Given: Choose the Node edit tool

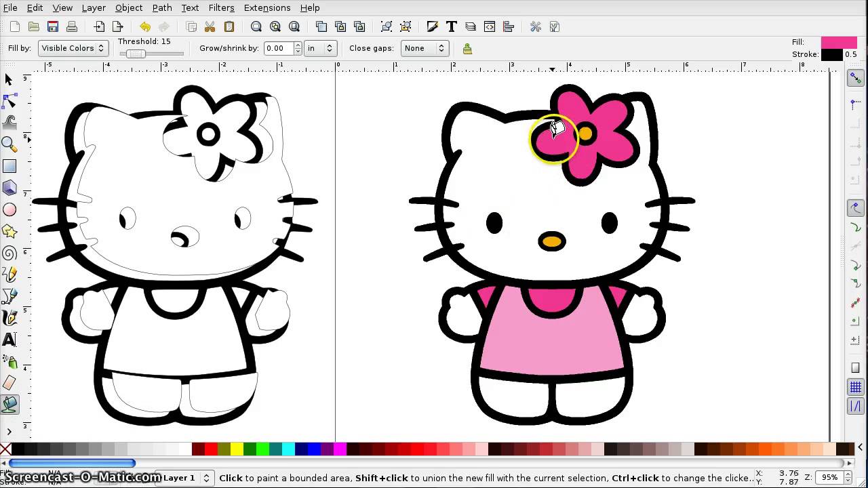Looking at the screenshot, I should [9, 102].
